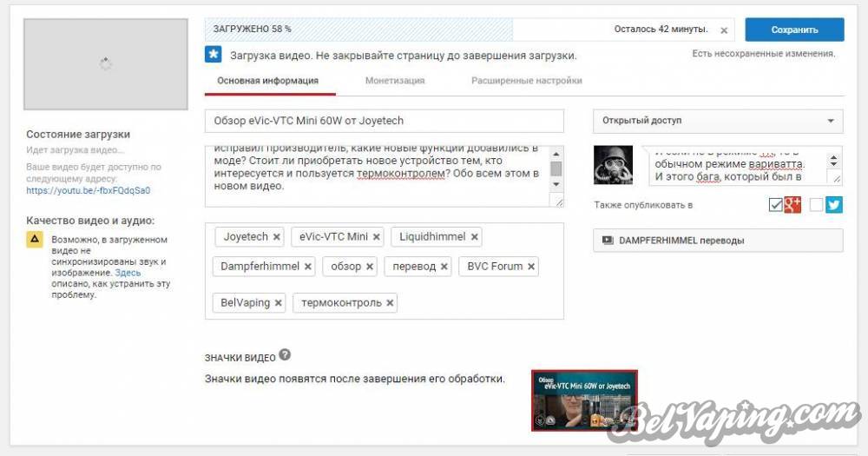The image size is (868, 456).
Task: Open DAMPFERHIMMEL переводы playlist button
Action: click(x=718, y=241)
